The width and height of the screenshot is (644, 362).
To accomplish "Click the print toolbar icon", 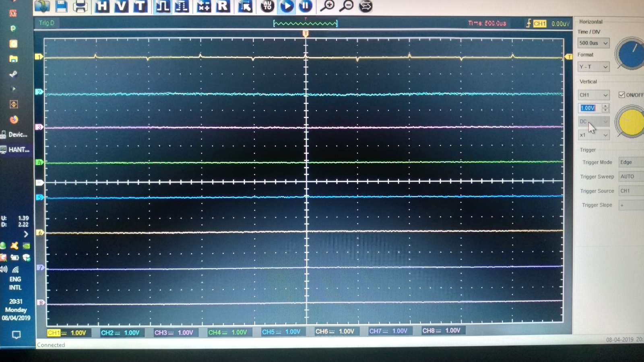I will point(80,6).
